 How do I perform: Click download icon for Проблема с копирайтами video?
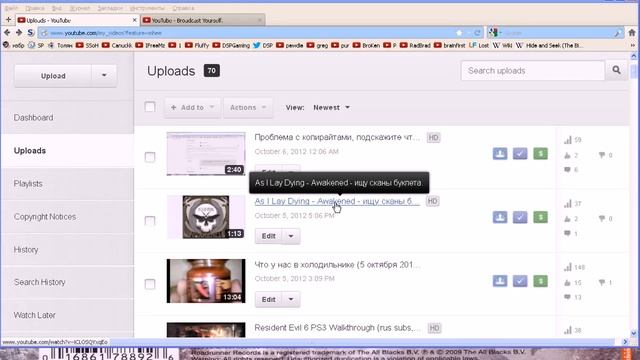[500, 153]
